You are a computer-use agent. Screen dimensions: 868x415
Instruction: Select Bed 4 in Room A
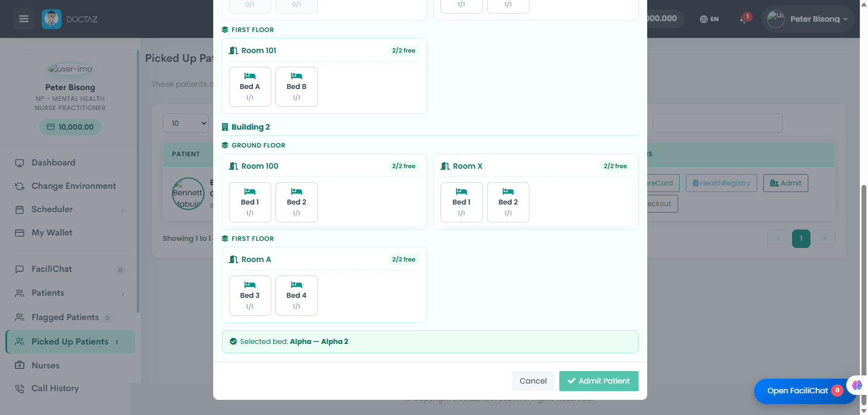[296, 296]
